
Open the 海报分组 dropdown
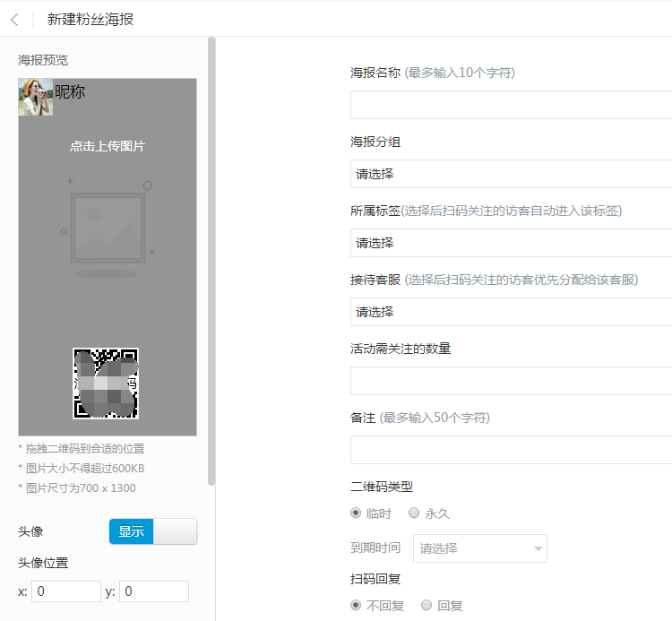511,174
